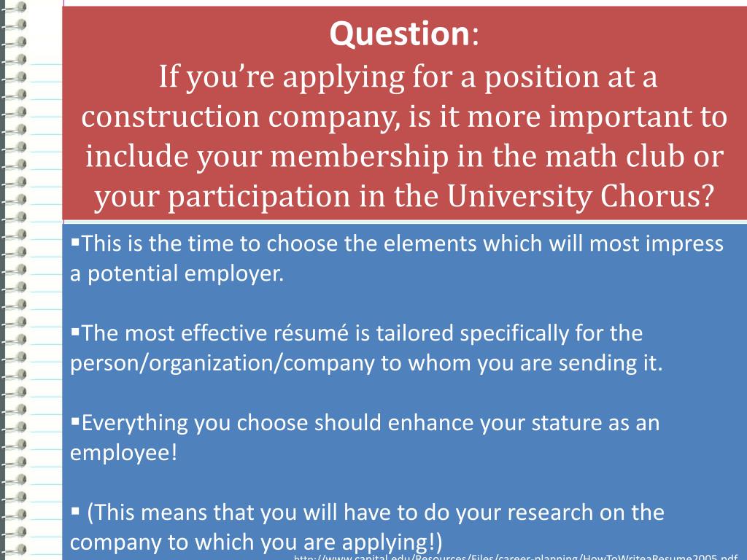
Task: Click the bold 'Question' heading
Action: point(400,34)
